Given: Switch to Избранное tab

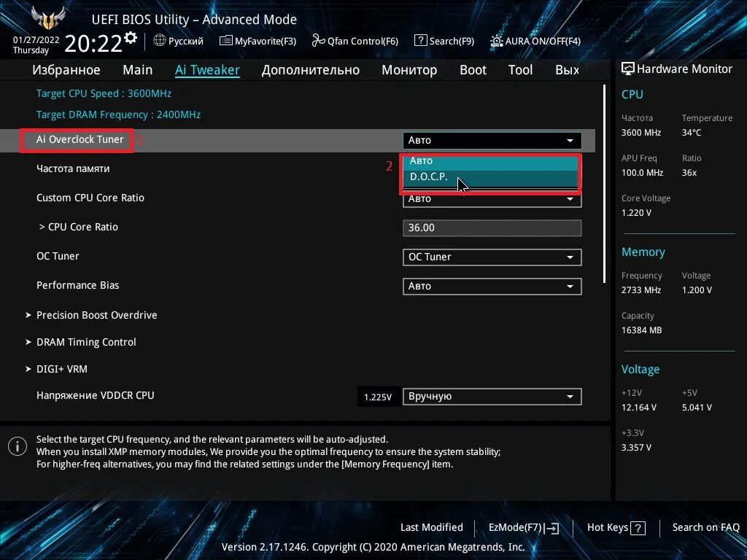Looking at the screenshot, I should [66, 70].
